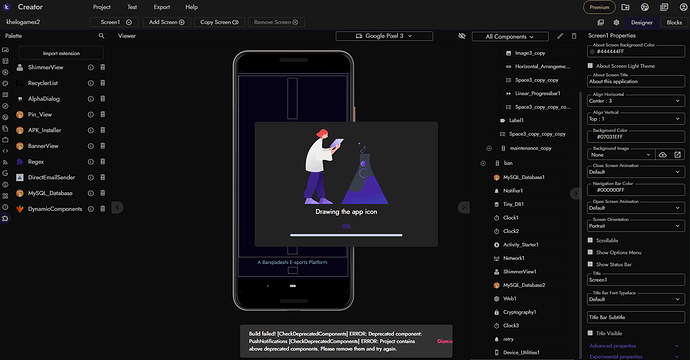690x360 pixels.
Task: Open the Help menu
Action: (x=191, y=7)
